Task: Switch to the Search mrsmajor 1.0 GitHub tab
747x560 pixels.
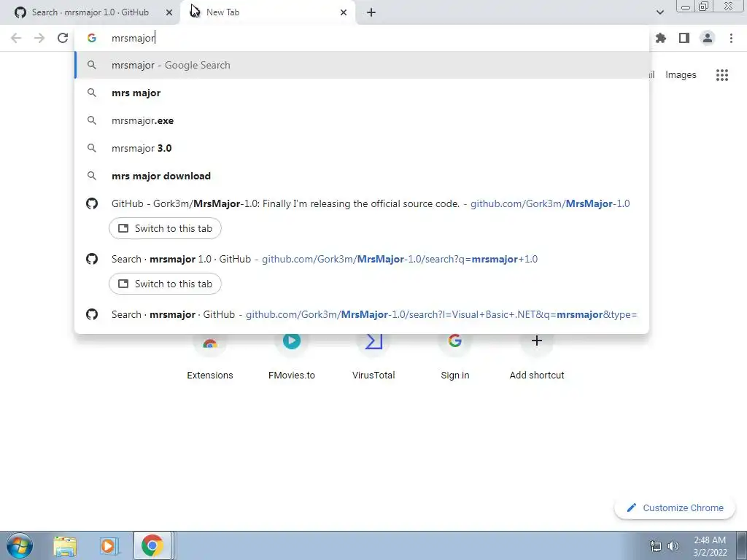Action: pos(89,12)
